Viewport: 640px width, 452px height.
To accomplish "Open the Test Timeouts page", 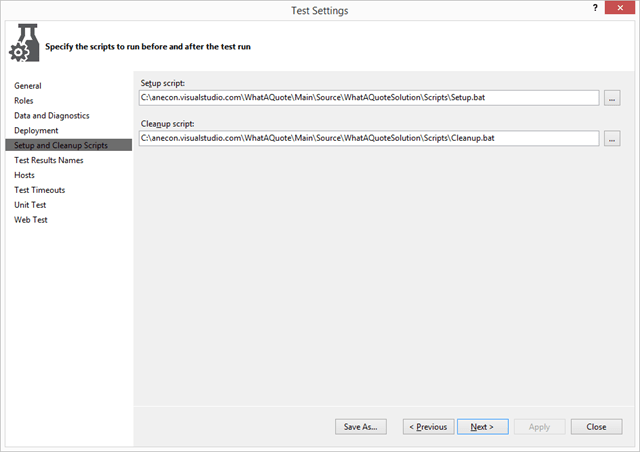I will coord(40,190).
